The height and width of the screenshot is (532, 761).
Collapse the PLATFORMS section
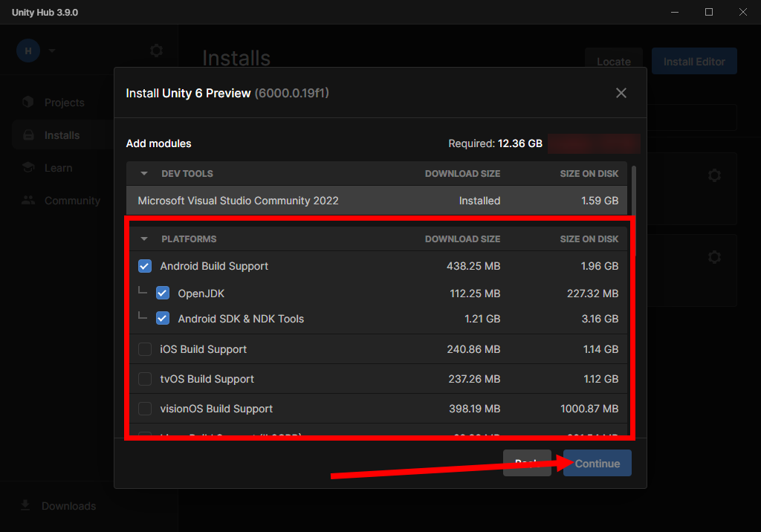144,239
